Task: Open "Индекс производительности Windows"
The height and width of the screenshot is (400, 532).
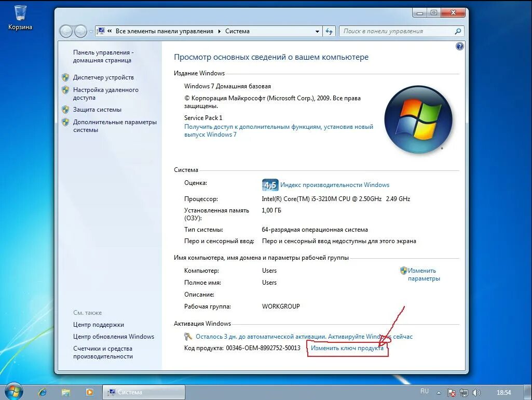Action: point(335,185)
